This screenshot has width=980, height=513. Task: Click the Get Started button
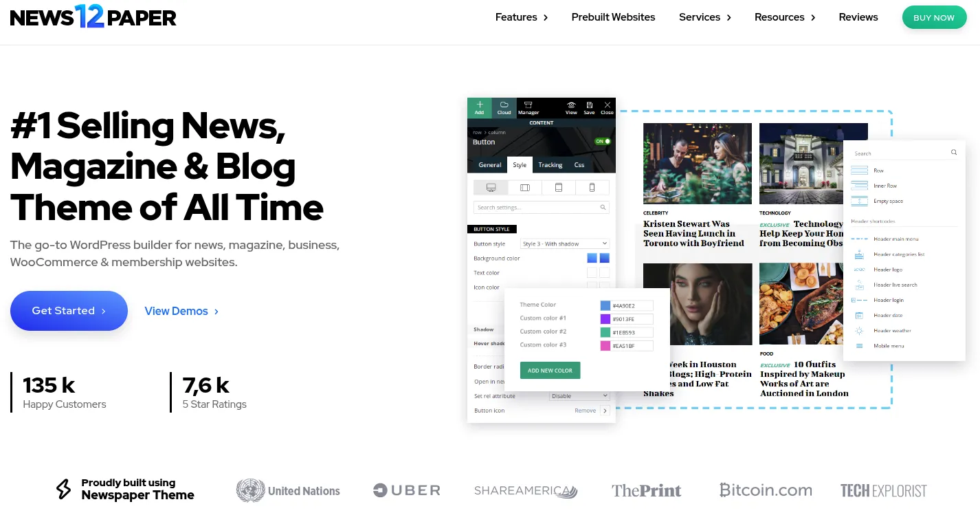click(x=69, y=311)
